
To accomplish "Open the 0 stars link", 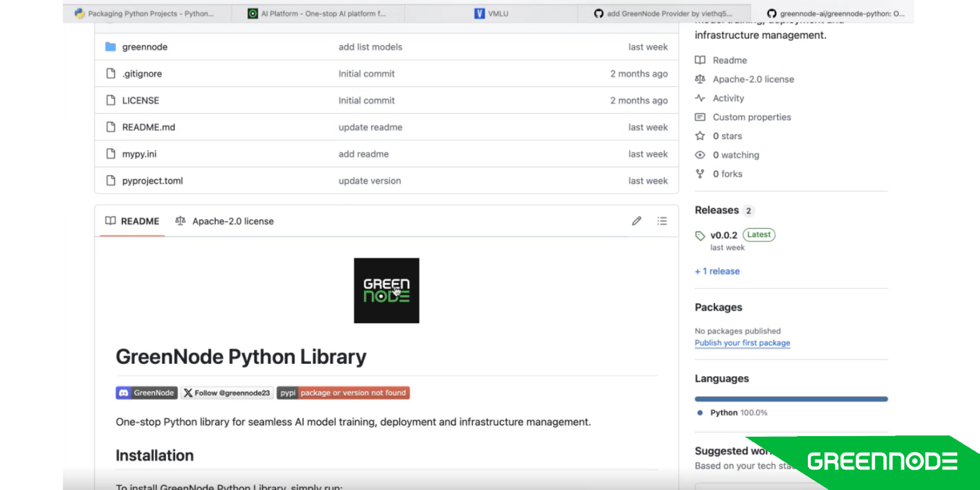I will [x=727, y=136].
